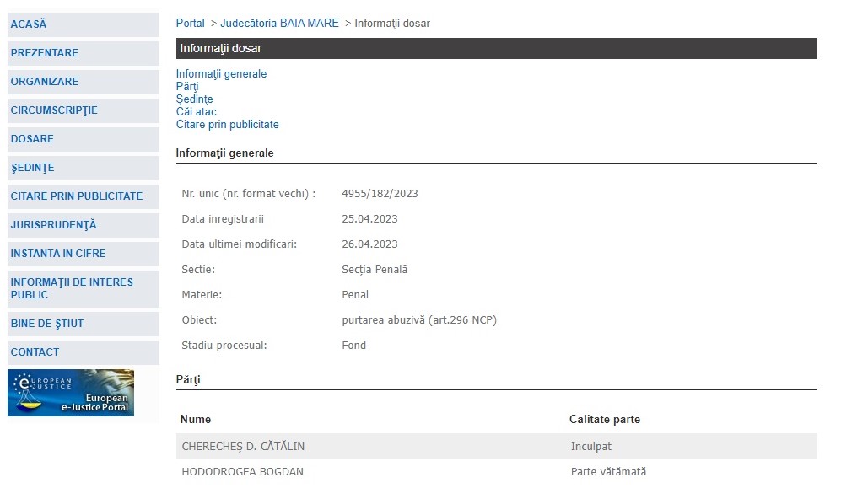Select CIRCUMSCRIPŢIE in the sidebar
868x488 pixels.
[x=54, y=110]
